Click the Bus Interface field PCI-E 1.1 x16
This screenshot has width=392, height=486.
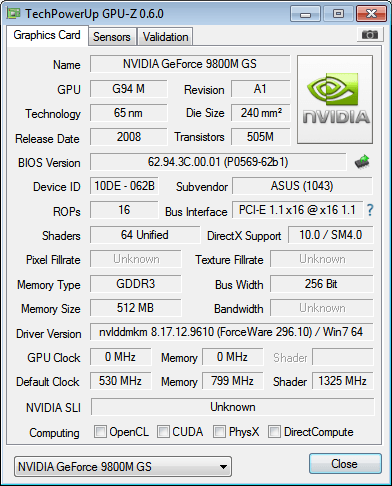297,210
